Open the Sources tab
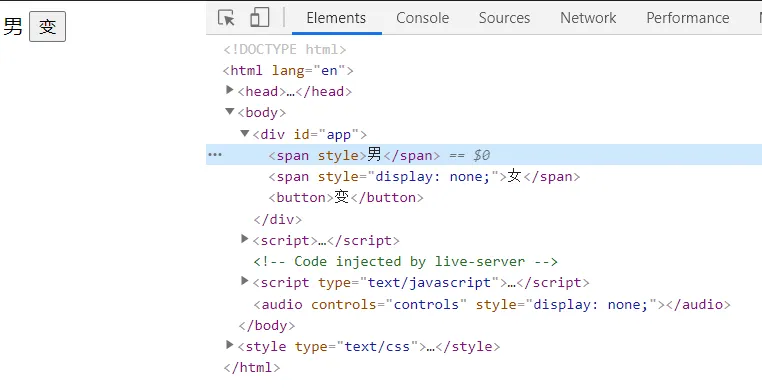Screen dimensions: 762x389 click(x=504, y=18)
